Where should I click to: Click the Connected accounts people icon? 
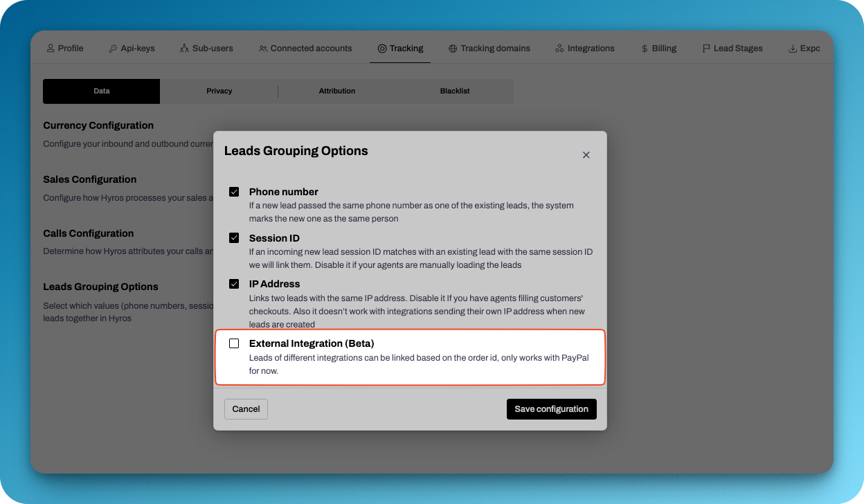[x=263, y=48]
